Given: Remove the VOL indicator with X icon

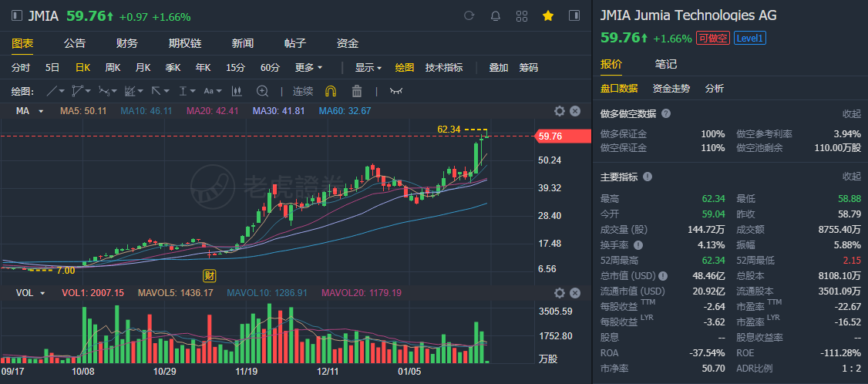Looking at the screenshot, I should (575, 293).
